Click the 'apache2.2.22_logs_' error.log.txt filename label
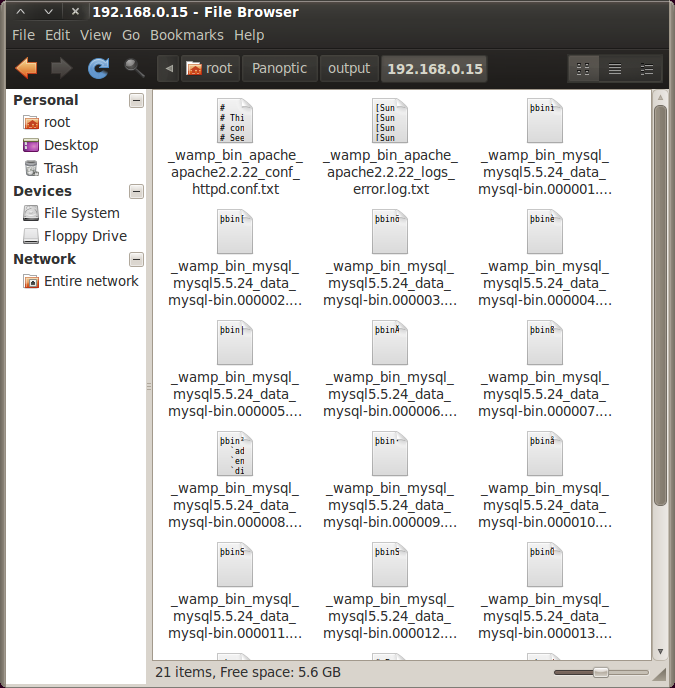The width and height of the screenshot is (675, 688). click(391, 172)
